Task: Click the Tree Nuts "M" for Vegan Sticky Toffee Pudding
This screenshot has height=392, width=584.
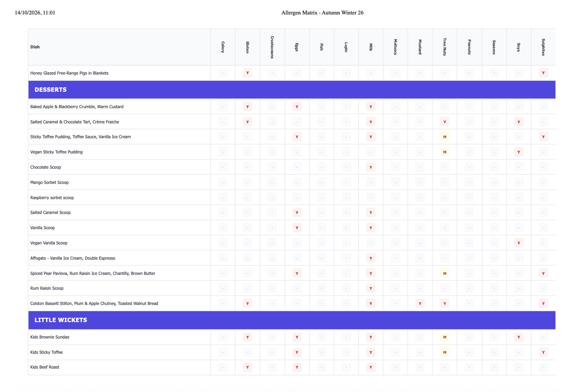Action: click(x=444, y=152)
